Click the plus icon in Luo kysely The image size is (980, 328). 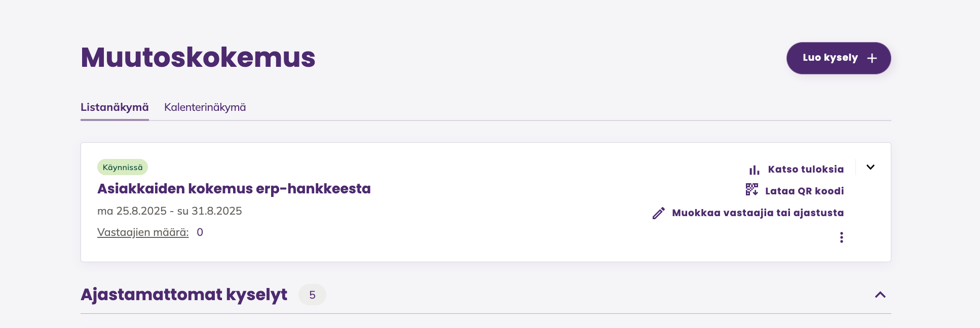pos(872,58)
